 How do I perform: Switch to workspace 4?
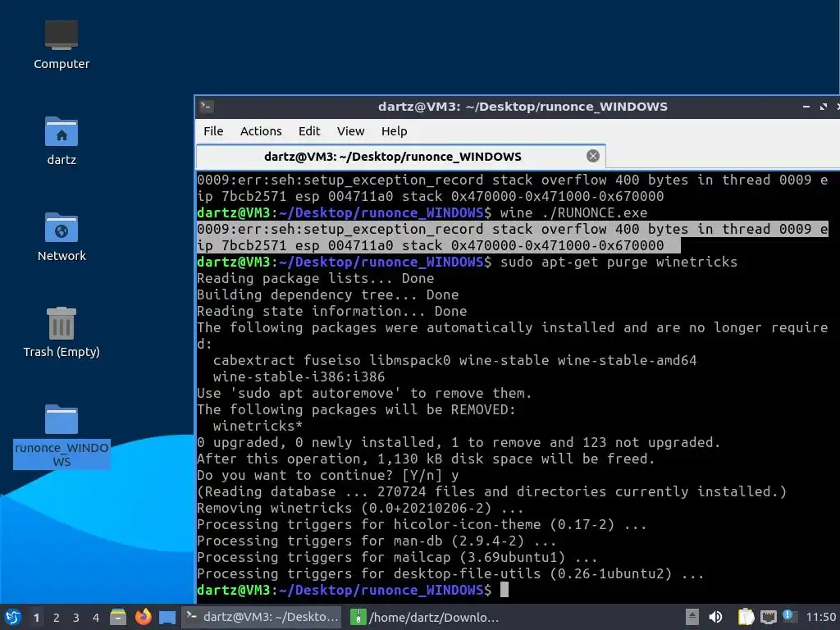[x=96, y=618]
